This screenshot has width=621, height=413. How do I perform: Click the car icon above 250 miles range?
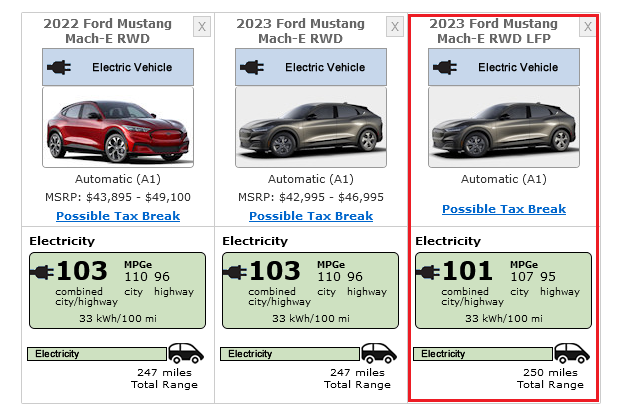click(x=572, y=353)
